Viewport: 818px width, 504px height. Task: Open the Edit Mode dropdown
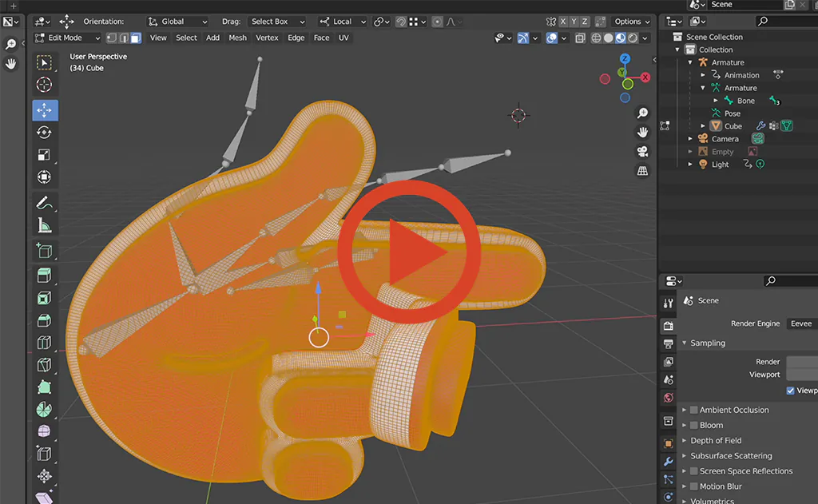(x=68, y=38)
